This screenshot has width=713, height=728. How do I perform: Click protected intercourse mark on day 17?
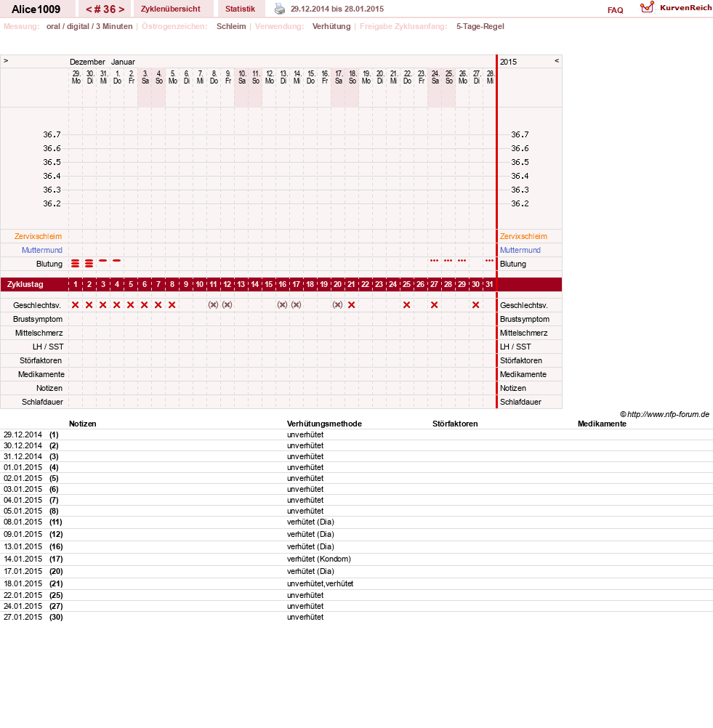point(297,305)
